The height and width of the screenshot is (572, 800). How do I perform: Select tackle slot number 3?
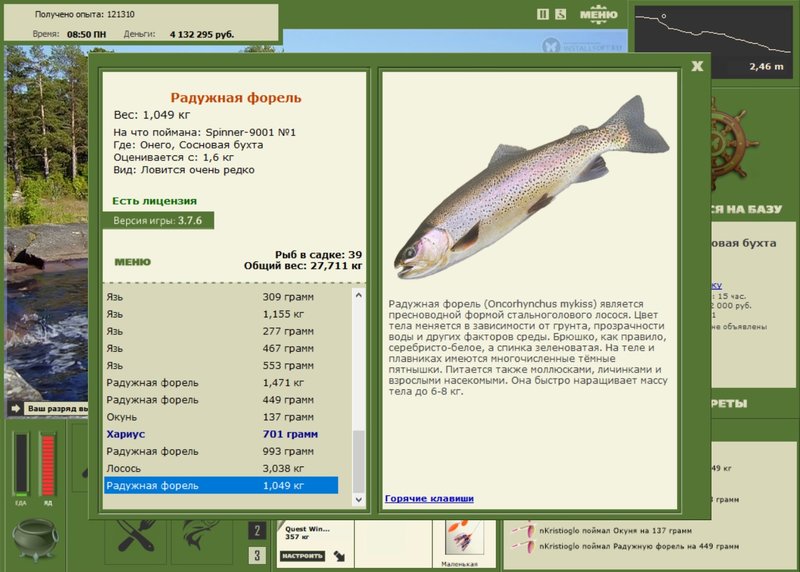tap(257, 555)
